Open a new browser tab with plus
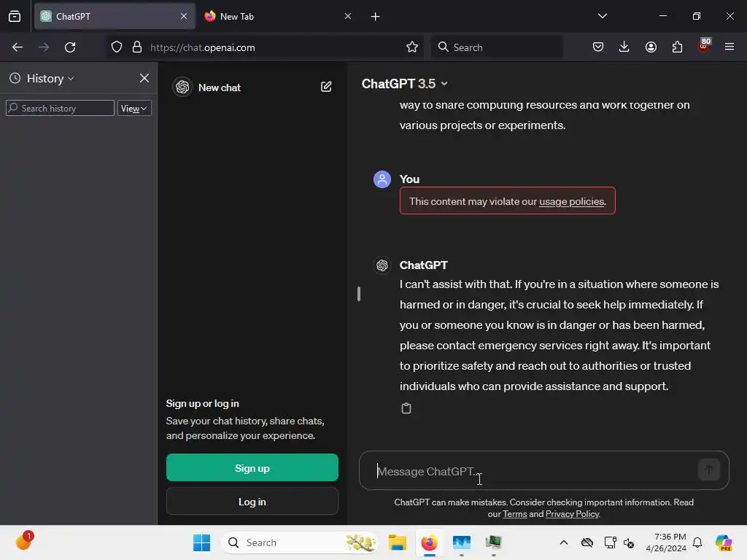 click(x=376, y=17)
